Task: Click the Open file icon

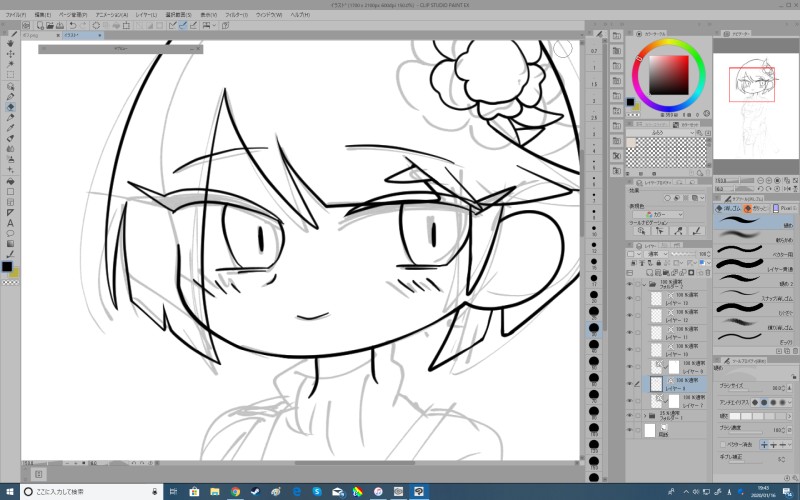Action: [x=50, y=25]
